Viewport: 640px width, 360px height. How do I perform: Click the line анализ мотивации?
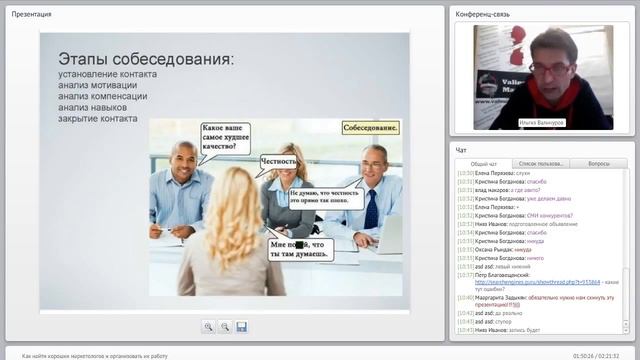click(98, 85)
